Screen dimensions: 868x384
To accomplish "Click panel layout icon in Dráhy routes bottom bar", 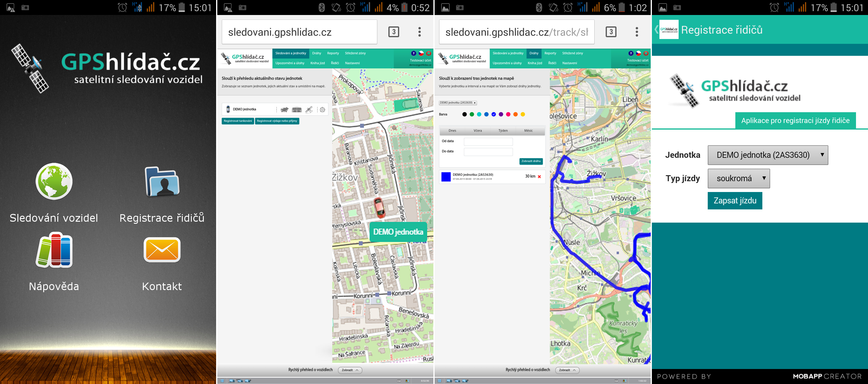I will coord(439,381).
